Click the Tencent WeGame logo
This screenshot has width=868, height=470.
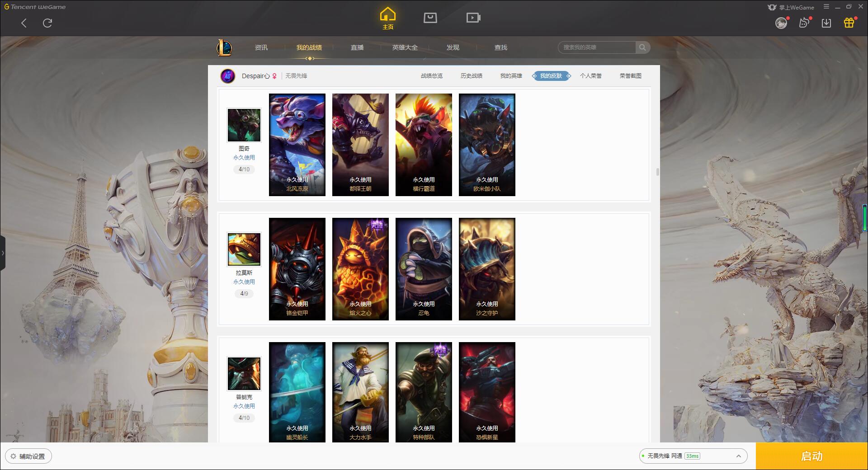click(x=35, y=7)
